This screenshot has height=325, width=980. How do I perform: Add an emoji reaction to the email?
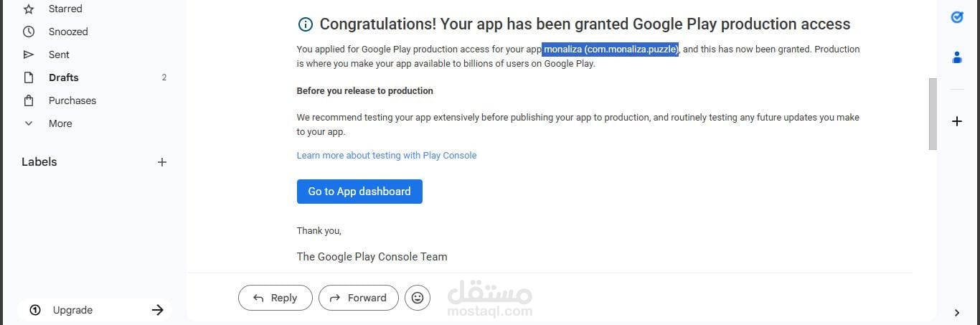[418, 298]
